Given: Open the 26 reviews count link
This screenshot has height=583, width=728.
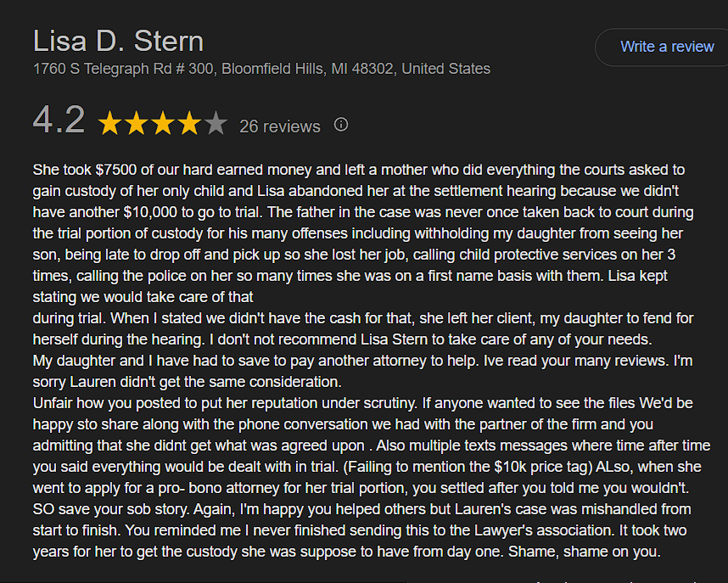Looking at the screenshot, I should click(279, 126).
